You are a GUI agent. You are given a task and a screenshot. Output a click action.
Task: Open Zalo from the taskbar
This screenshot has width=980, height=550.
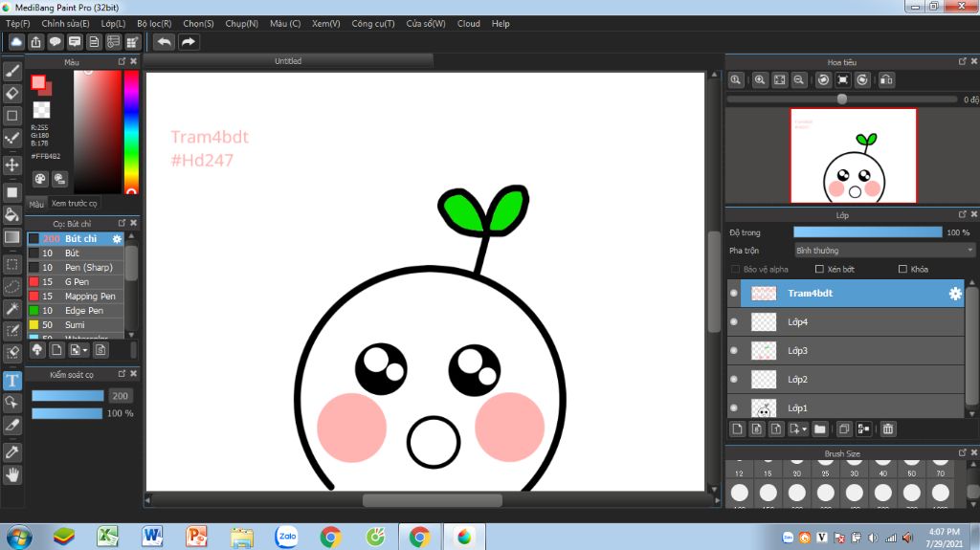(x=286, y=537)
